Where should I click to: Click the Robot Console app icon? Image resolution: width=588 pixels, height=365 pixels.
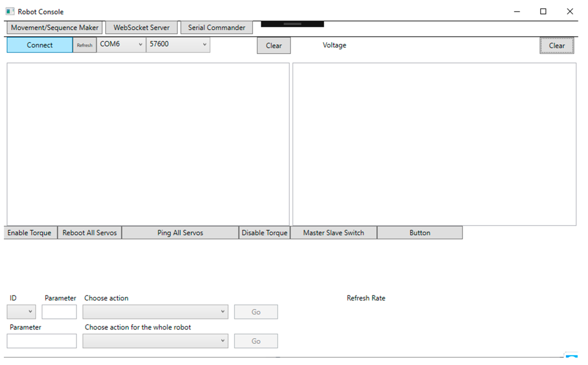[x=10, y=11]
